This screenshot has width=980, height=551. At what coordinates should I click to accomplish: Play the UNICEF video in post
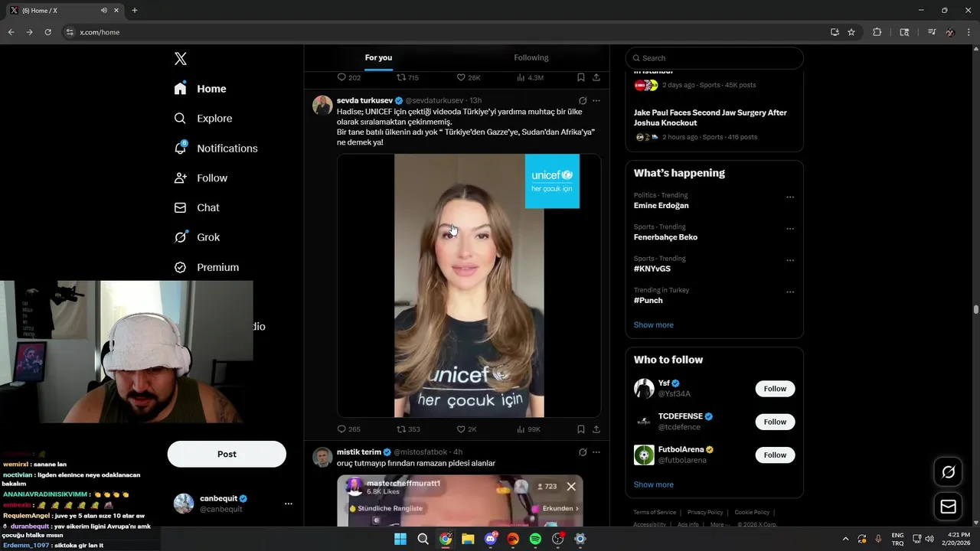(469, 285)
